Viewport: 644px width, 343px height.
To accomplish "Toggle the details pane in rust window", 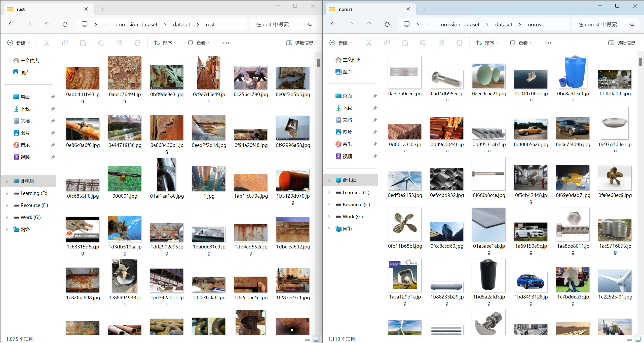I will pyautogui.click(x=300, y=43).
